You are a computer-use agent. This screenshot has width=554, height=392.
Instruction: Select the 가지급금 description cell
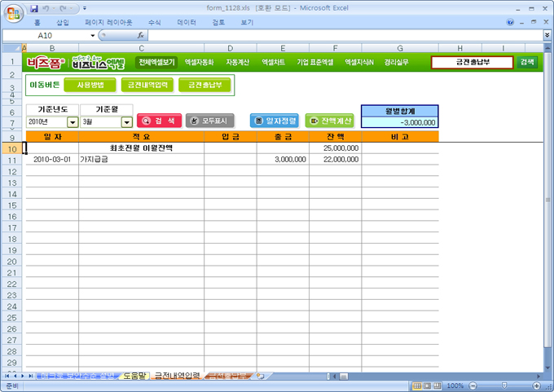pyautogui.click(x=141, y=160)
